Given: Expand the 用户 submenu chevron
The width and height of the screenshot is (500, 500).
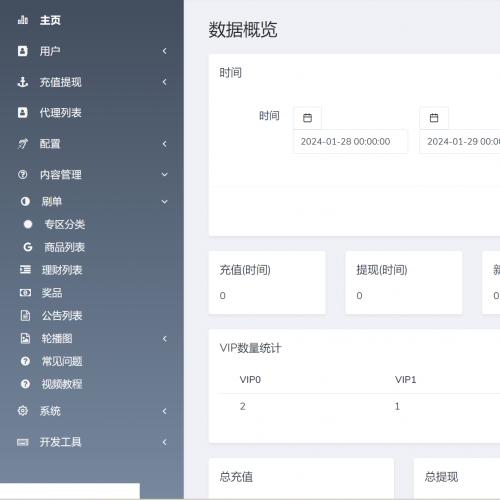Looking at the screenshot, I should click(x=164, y=51).
